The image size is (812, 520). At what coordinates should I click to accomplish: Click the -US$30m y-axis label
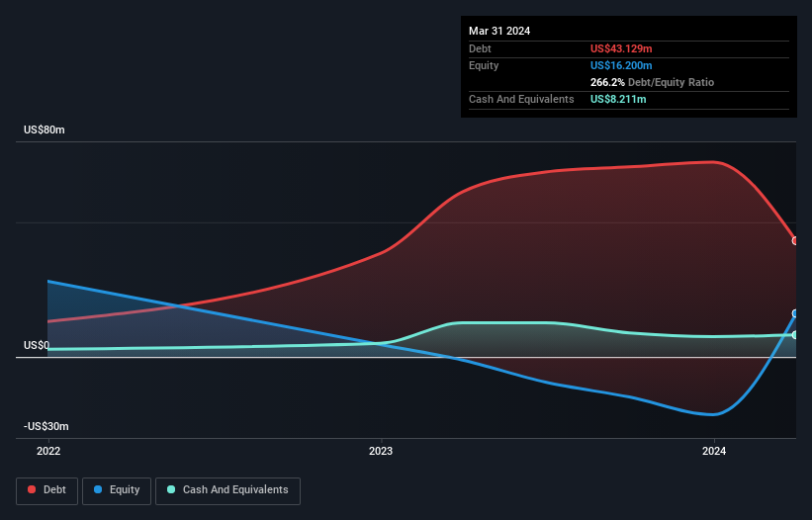click(46, 426)
